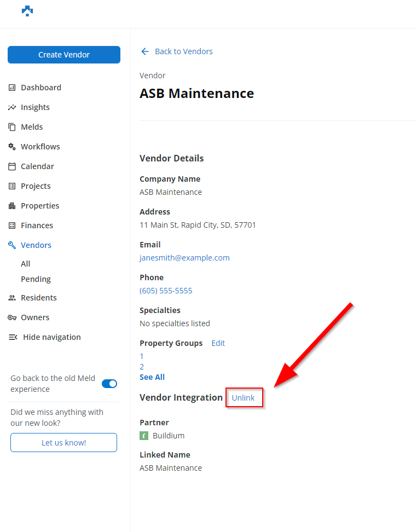This screenshot has width=417, height=532.
Task: Open the Dashboard icon in sidebar
Action: (x=12, y=88)
